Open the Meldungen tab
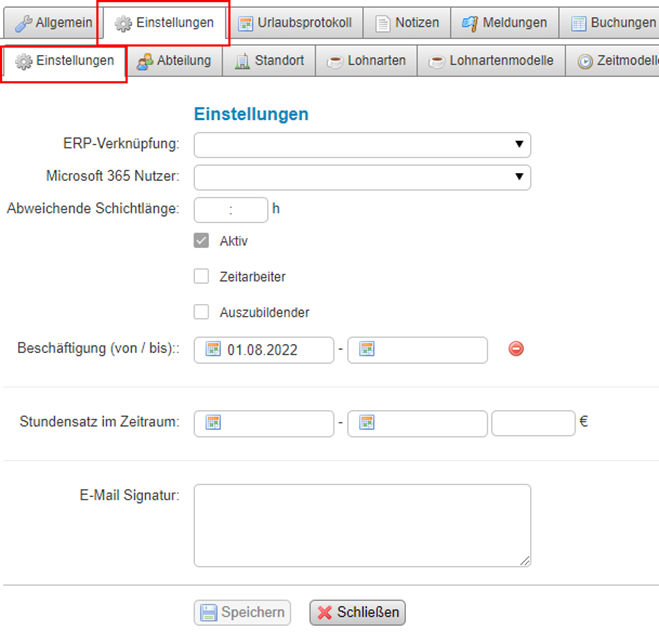The height and width of the screenshot is (643, 659). click(x=504, y=22)
